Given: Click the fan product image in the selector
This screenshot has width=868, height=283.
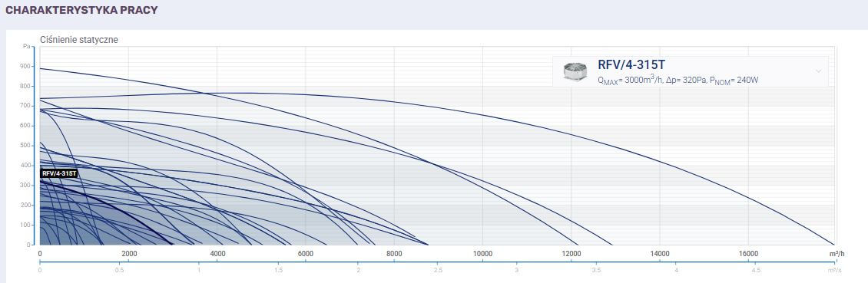Looking at the screenshot, I should click(x=575, y=71).
